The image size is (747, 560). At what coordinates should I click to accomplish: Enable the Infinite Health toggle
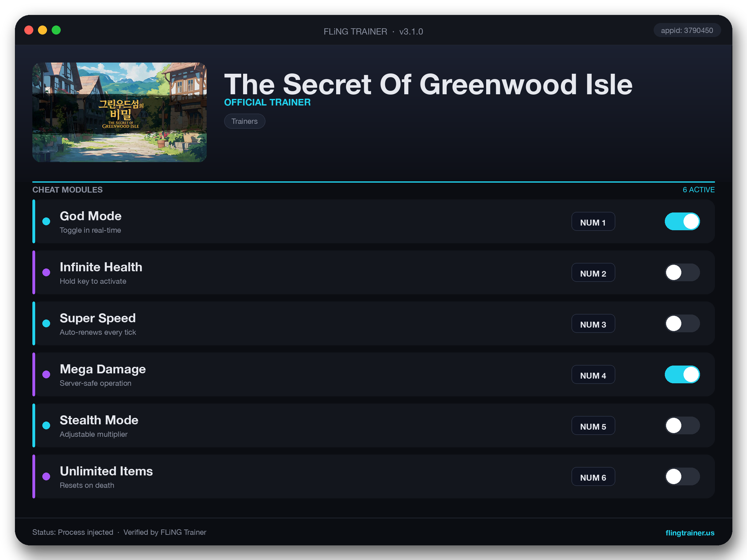click(682, 273)
